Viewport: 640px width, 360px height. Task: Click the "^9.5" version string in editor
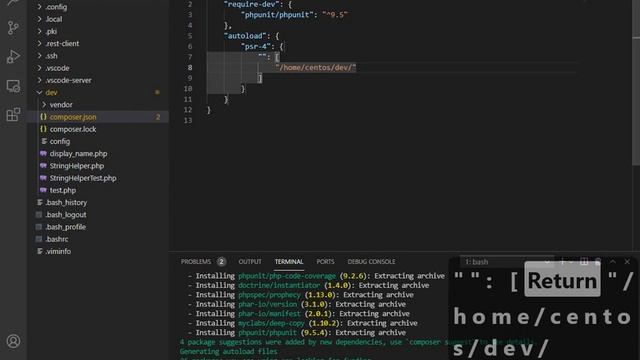[x=335, y=15]
